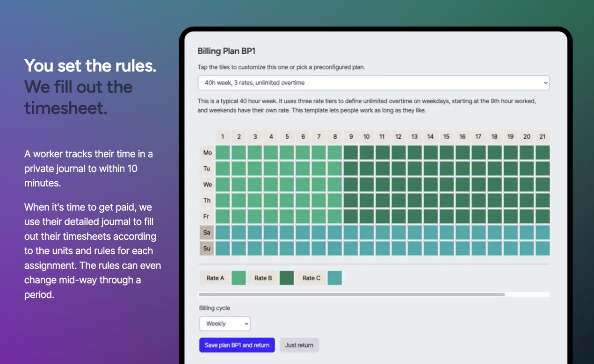Click the Rate C color swatch
This screenshot has height=364, width=594.
click(x=335, y=278)
